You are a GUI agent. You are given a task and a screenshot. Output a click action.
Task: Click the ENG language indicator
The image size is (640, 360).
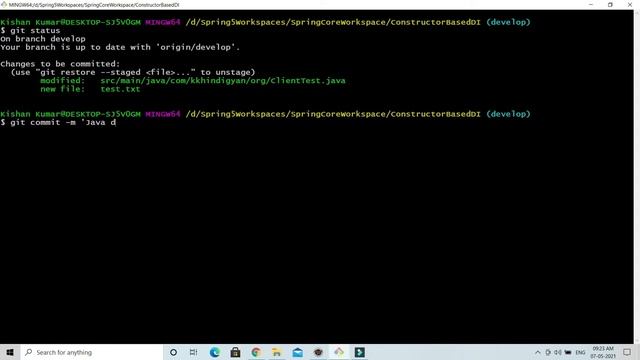pyautogui.click(x=580, y=352)
